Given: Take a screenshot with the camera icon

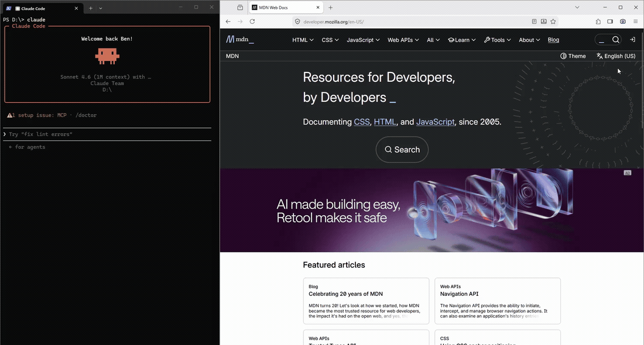Looking at the screenshot, I should point(623,21).
